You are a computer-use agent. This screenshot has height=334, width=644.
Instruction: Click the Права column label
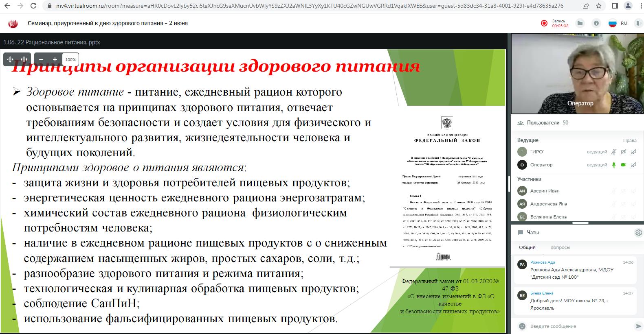pyautogui.click(x=630, y=140)
